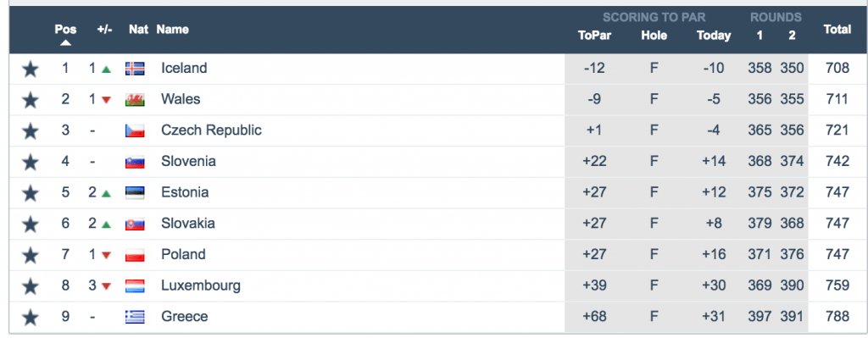Click the star beside Estonia
The height and width of the screenshot is (338, 868).
coord(31,193)
